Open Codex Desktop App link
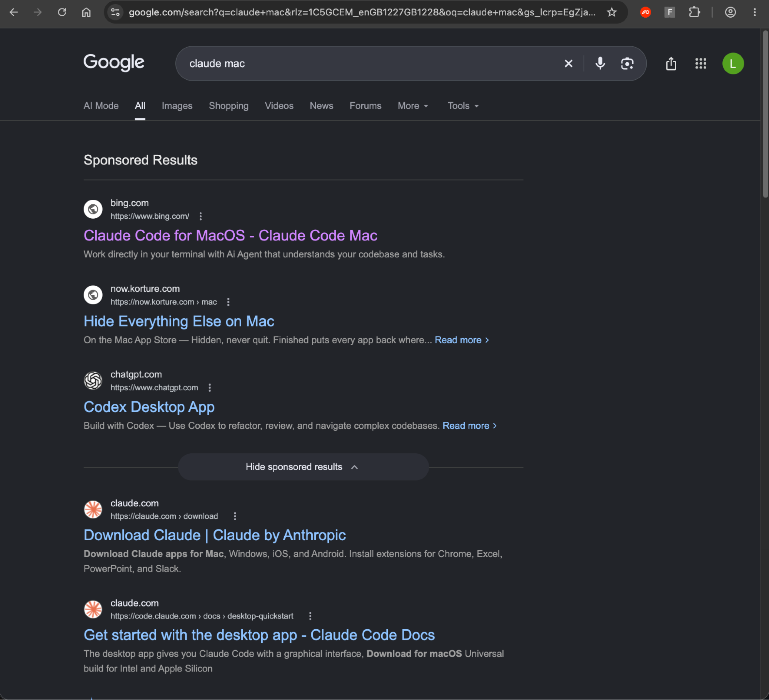The image size is (769, 700). pyautogui.click(x=149, y=407)
